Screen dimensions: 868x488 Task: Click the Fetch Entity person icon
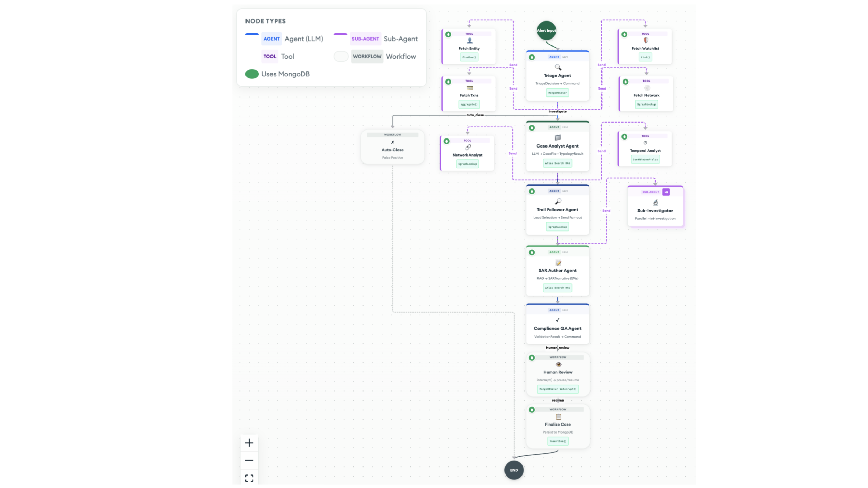point(469,41)
